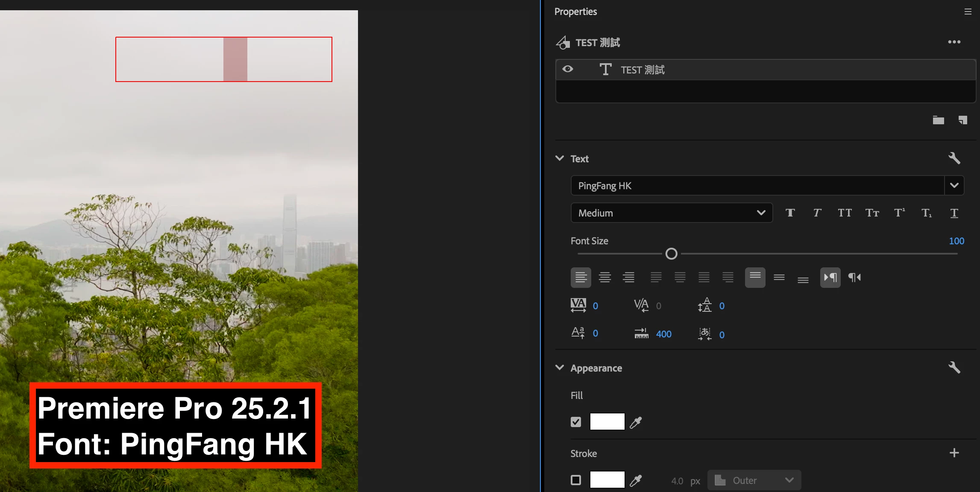Click the Font Size value 100
Image resolution: width=980 pixels, height=492 pixels.
point(956,241)
